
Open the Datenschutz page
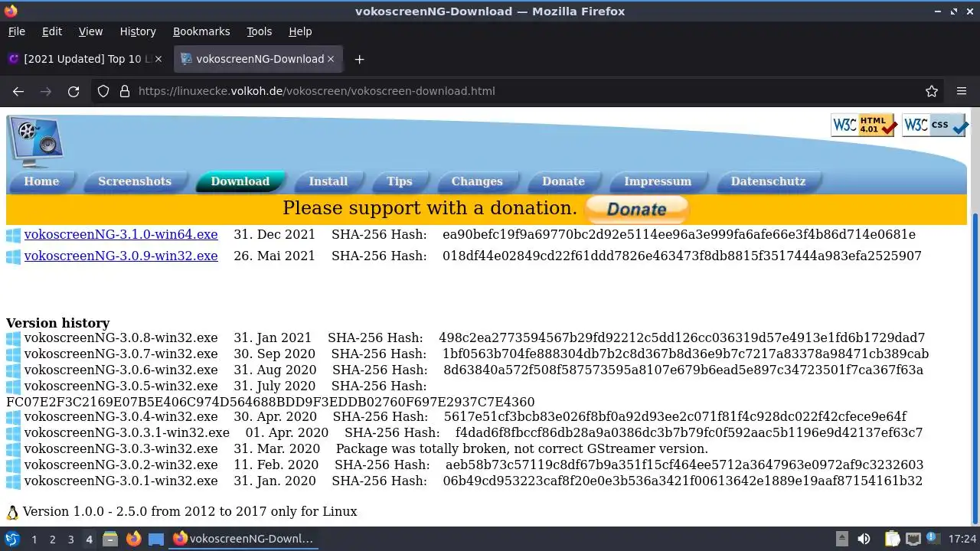pyautogui.click(x=768, y=181)
